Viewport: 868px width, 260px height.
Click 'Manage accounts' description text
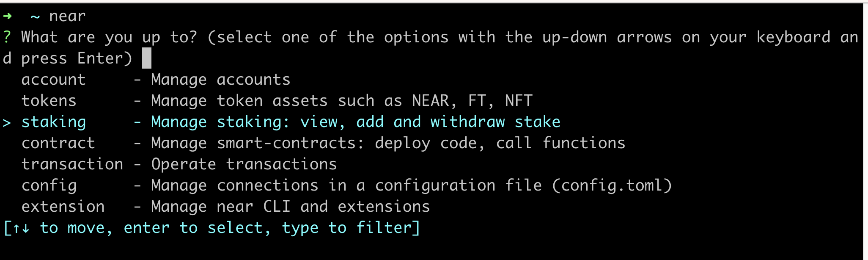[x=221, y=80]
